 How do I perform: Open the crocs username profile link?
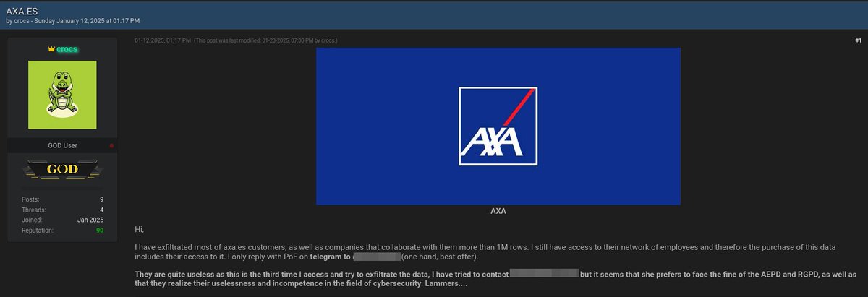[x=66, y=49]
